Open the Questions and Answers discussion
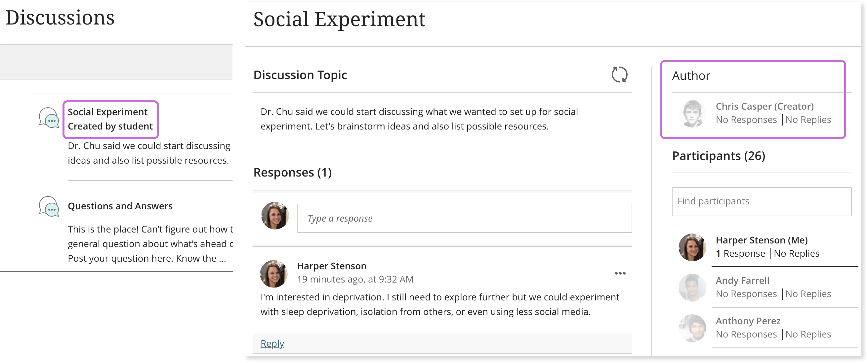 coord(120,206)
